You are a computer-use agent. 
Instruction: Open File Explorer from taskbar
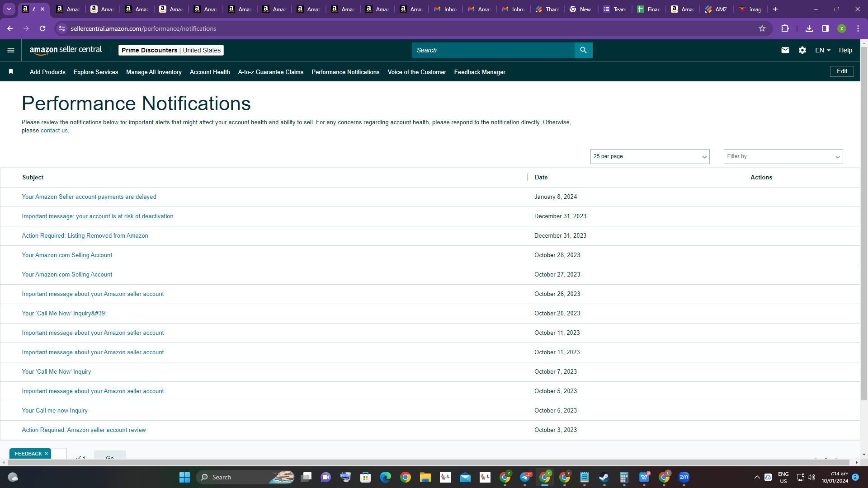pos(425,477)
